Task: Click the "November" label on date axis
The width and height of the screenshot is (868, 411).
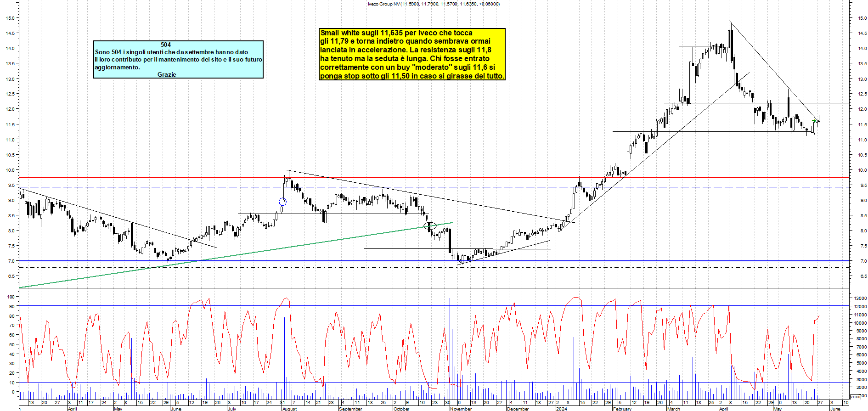Action: tap(461, 409)
